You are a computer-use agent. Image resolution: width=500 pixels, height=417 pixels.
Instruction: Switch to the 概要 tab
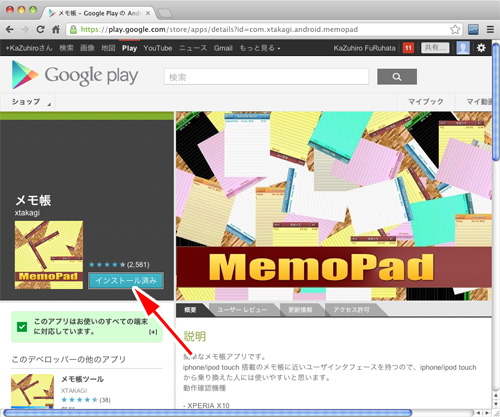pyautogui.click(x=190, y=310)
